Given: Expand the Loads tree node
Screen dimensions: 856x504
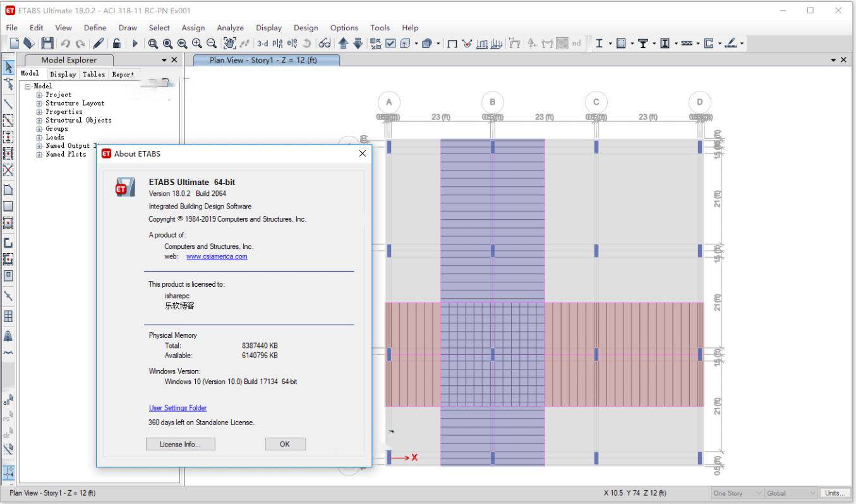Looking at the screenshot, I should tap(39, 137).
